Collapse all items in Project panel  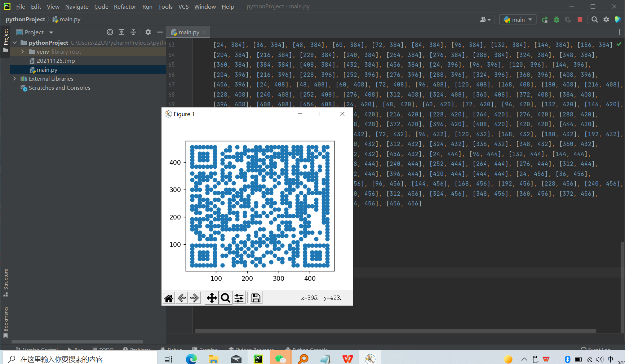point(133,32)
